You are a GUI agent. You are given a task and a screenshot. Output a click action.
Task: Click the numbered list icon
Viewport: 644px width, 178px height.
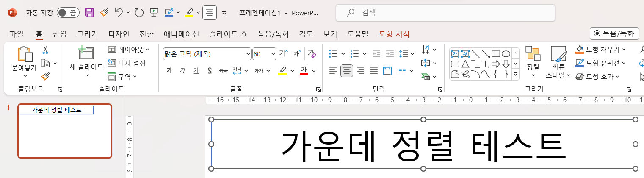click(355, 54)
